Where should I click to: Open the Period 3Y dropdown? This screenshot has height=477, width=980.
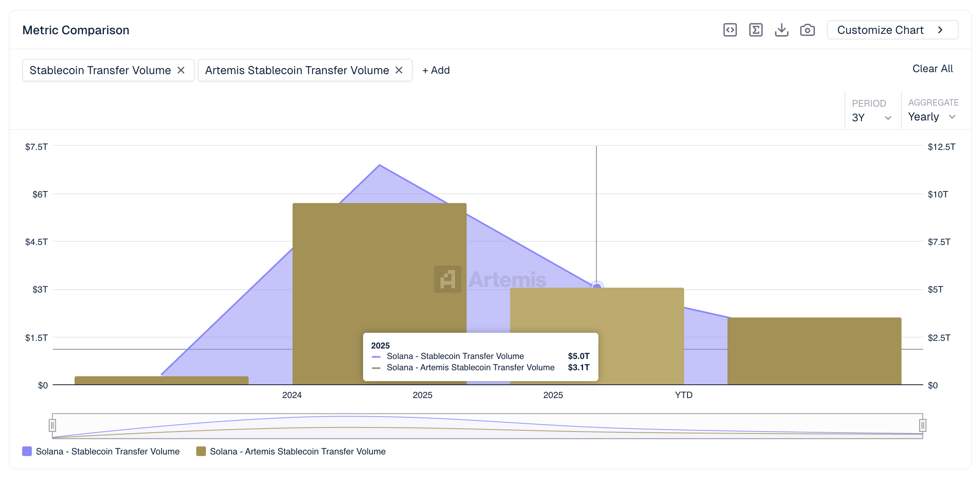pyautogui.click(x=872, y=117)
